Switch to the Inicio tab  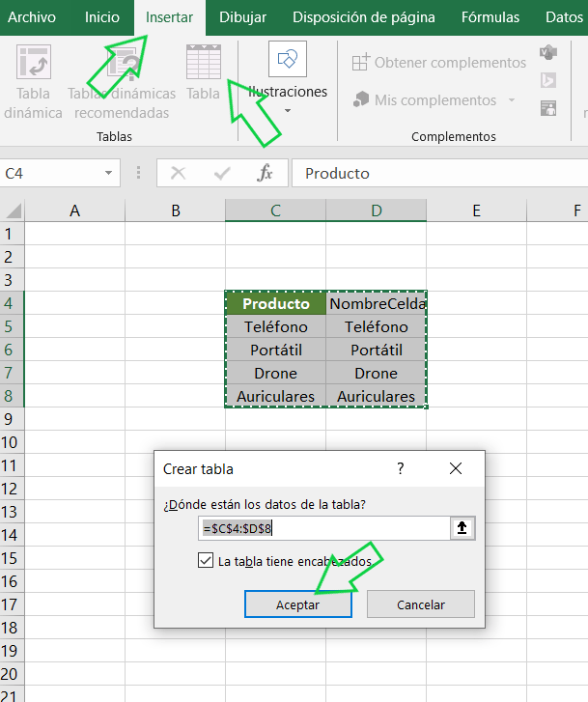coord(102,17)
